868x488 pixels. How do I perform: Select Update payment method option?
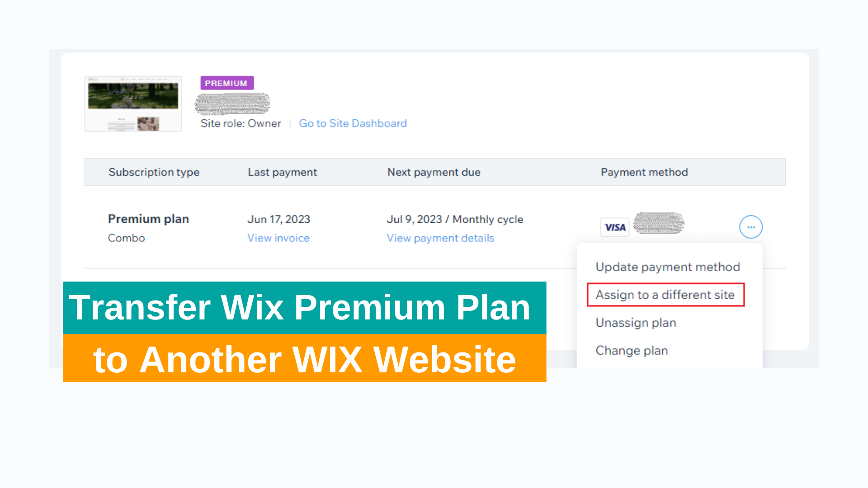coord(668,267)
